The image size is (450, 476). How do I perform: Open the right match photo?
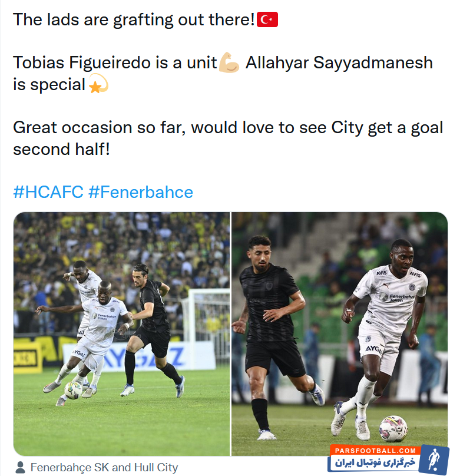pos(339,333)
